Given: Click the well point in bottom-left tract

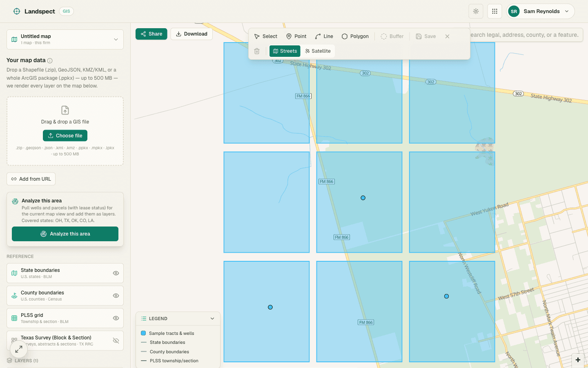Looking at the screenshot, I should point(270,307).
